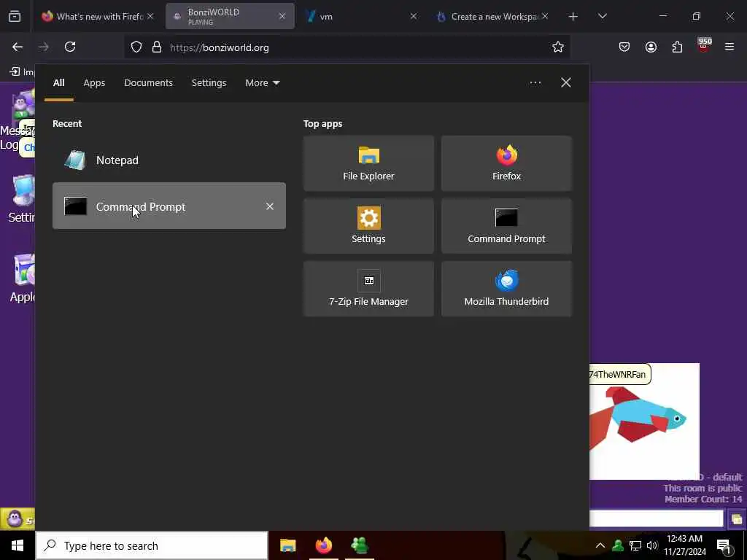Switch to Settings search tab
This screenshot has height=560, width=747.
pos(209,83)
